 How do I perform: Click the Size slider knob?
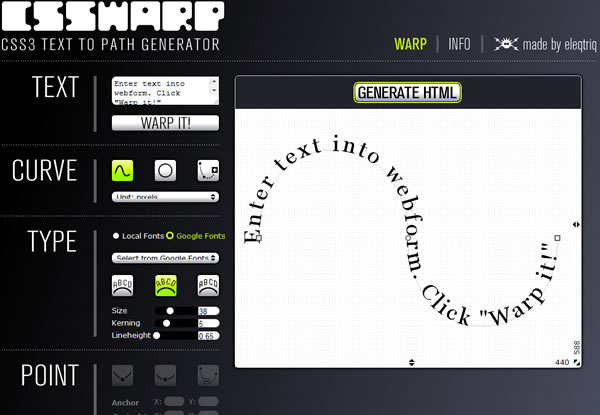170,311
